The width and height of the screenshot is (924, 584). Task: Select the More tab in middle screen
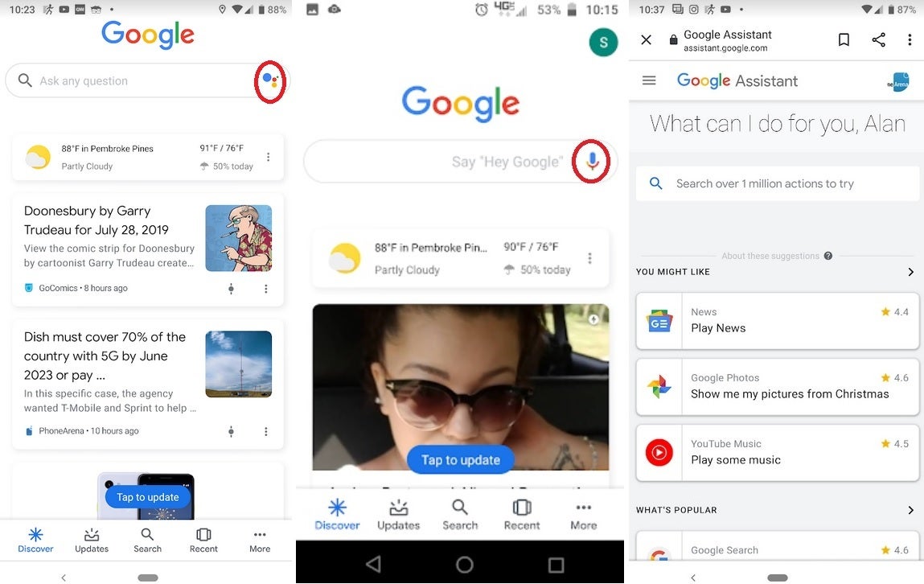583,515
